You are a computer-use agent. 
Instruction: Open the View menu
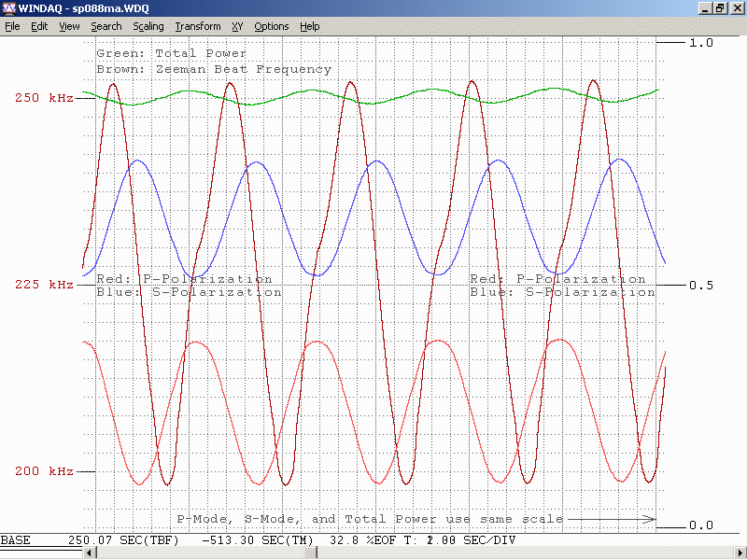click(70, 26)
